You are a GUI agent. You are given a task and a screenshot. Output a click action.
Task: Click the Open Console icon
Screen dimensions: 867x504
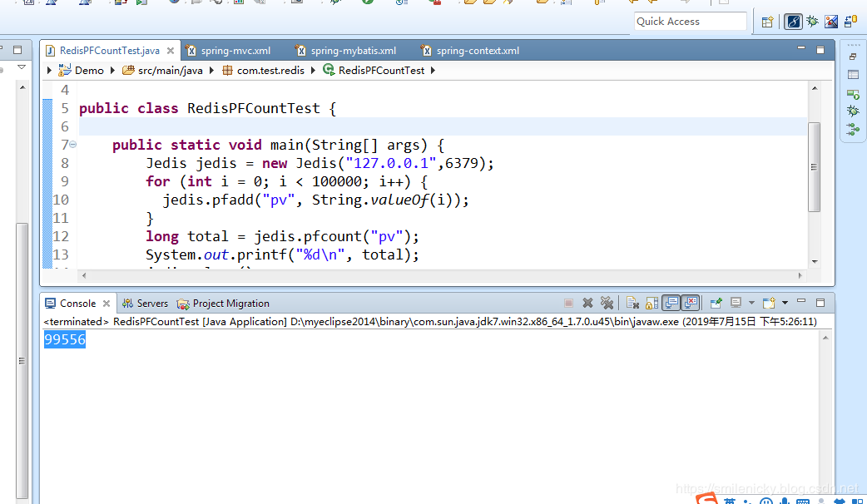click(769, 303)
